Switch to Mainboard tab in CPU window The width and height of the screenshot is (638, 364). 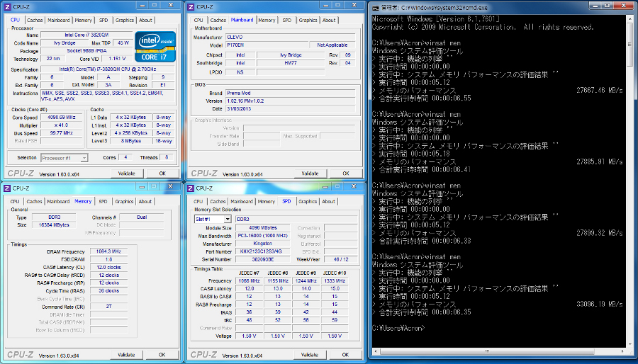click(x=59, y=20)
